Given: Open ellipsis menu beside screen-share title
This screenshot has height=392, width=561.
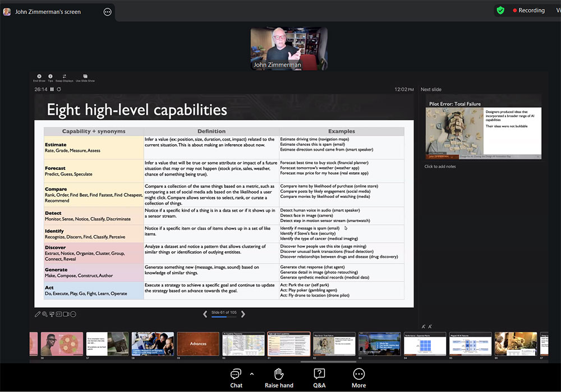Looking at the screenshot, I should pos(107,12).
